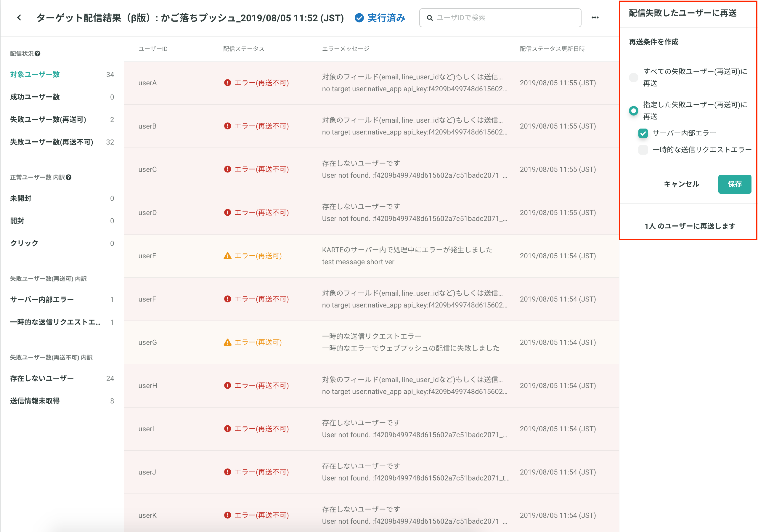
Task: Uncheck the サーバー内部エラー checkbox
Action: tap(643, 133)
